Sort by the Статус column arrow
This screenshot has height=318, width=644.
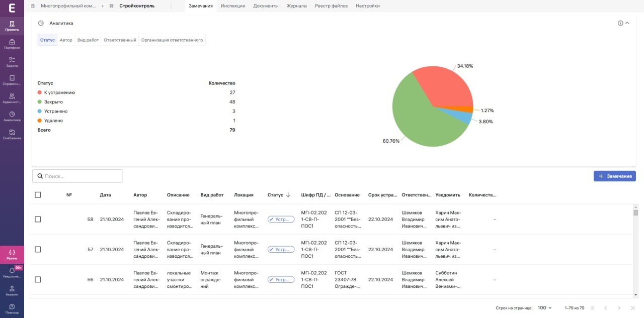coord(288,195)
